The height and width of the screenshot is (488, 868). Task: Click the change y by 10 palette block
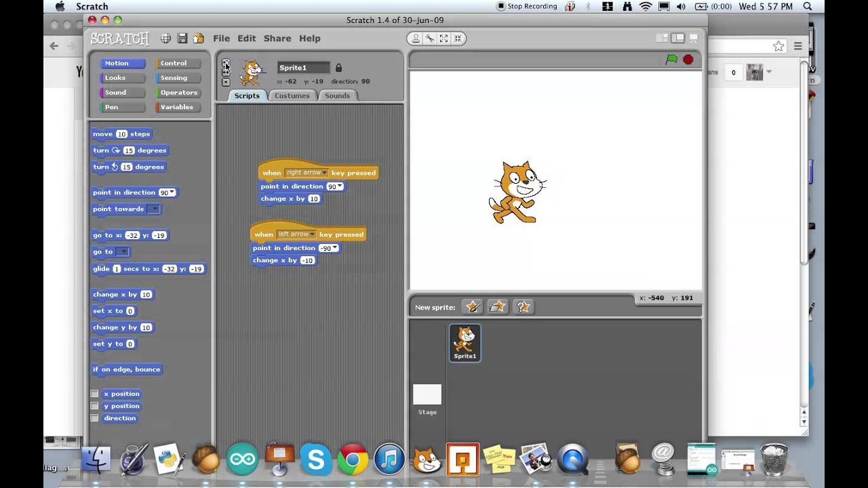click(x=123, y=327)
